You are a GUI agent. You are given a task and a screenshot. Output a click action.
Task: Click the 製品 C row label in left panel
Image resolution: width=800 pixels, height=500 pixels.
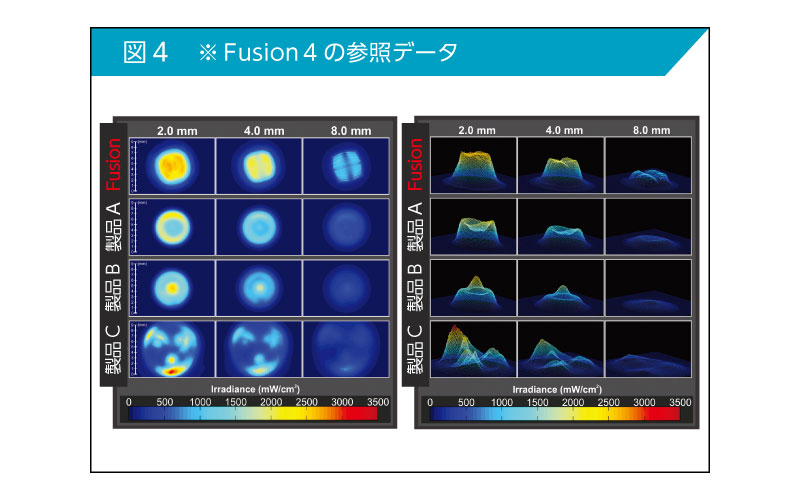[x=113, y=349]
